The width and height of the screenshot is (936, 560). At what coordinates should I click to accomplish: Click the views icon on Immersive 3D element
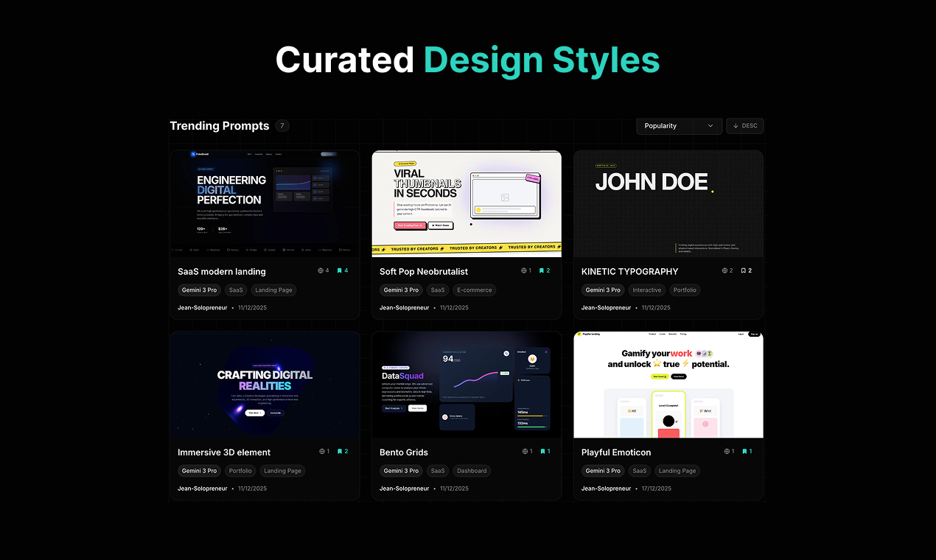321,451
